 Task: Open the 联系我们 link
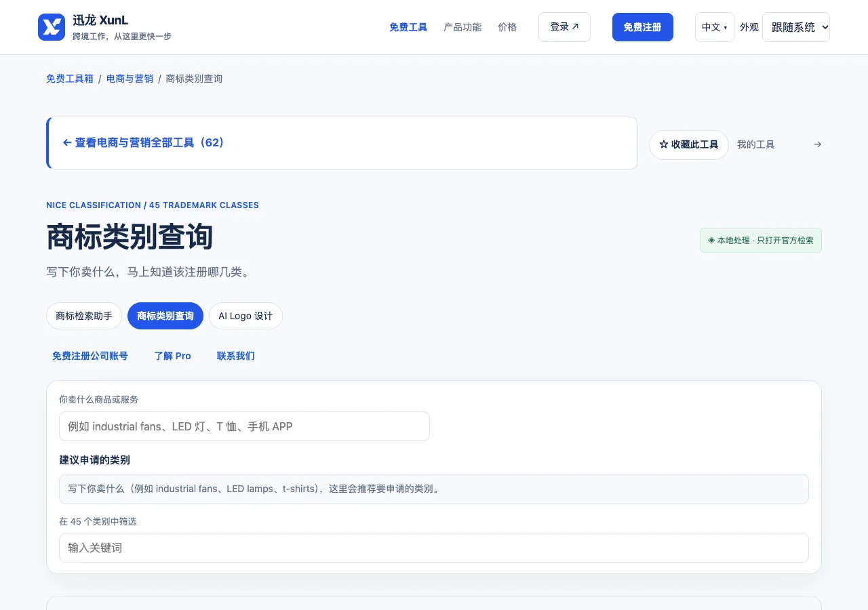(236, 356)
